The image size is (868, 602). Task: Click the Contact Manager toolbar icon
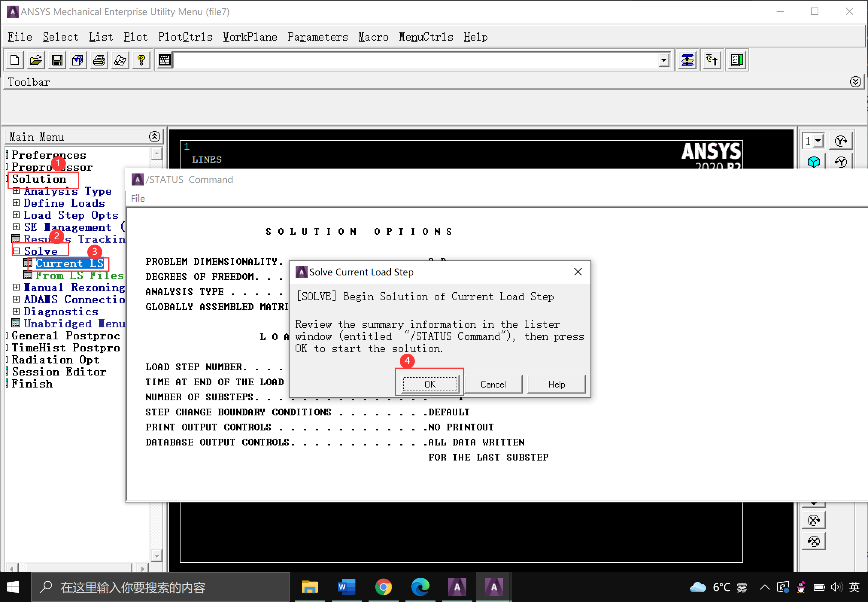tap(737, 60)
